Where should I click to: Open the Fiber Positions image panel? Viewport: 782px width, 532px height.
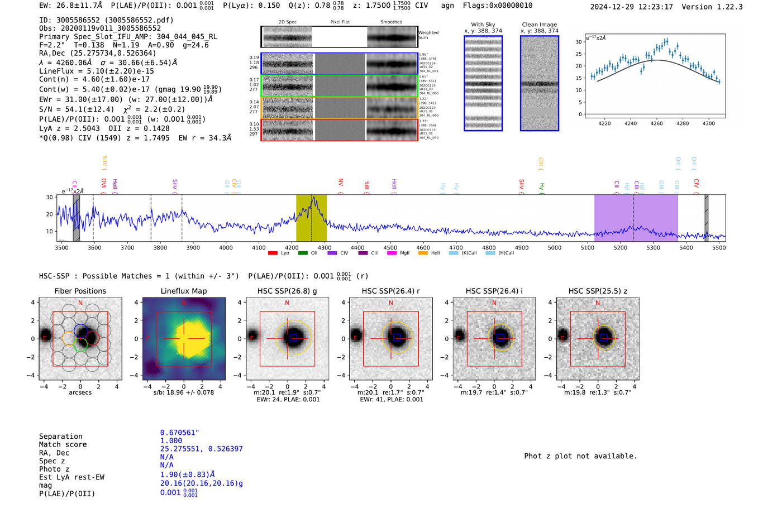(80, 339)
